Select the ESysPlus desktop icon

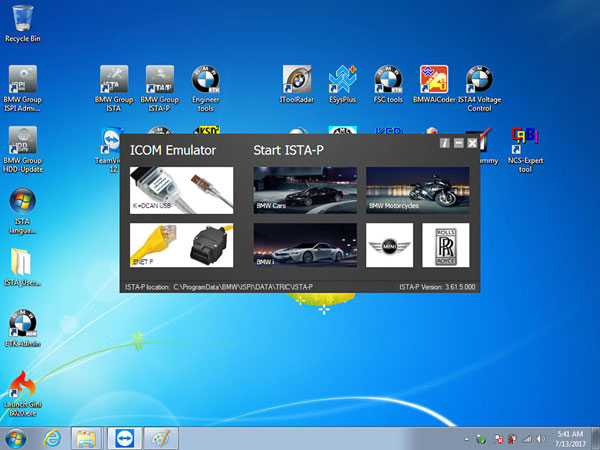pos(342,84)
